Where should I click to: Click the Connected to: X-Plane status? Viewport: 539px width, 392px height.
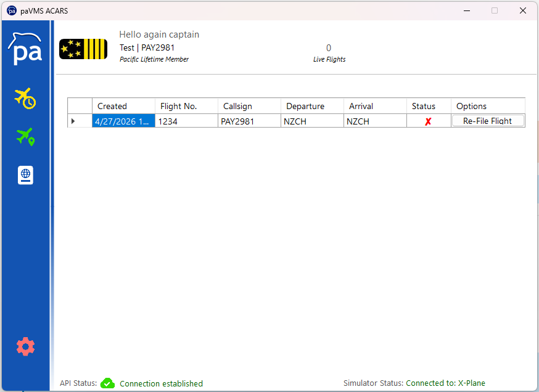pyautogui.click(x=445, y=383)
